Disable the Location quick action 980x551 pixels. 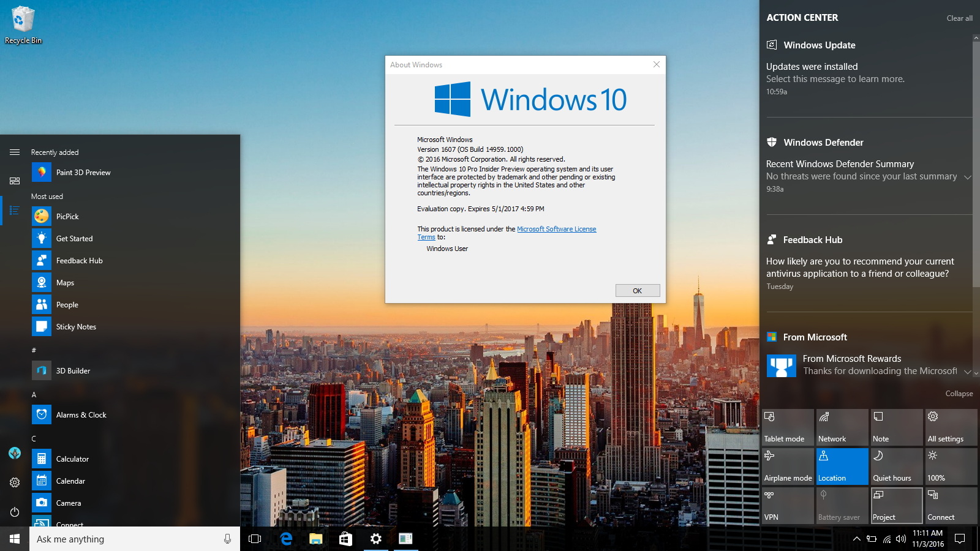coord(842,467)
